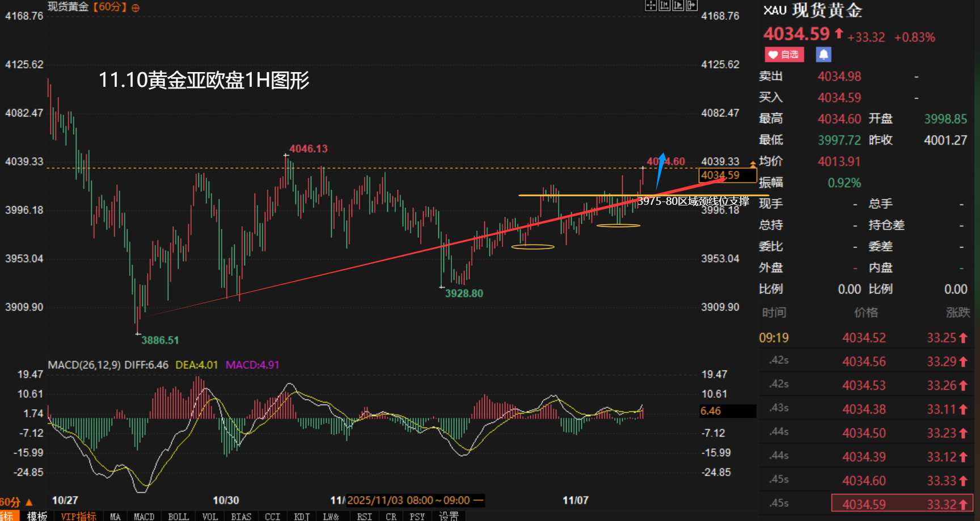Open the 设置 settings button
The width and height of the screenshot is (980, 521).
coord(449,516)
